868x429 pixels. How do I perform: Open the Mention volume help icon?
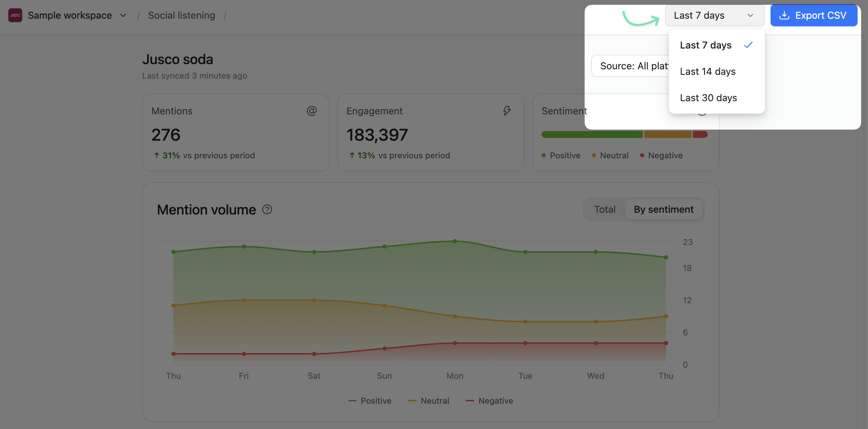[x=267, y=210]
